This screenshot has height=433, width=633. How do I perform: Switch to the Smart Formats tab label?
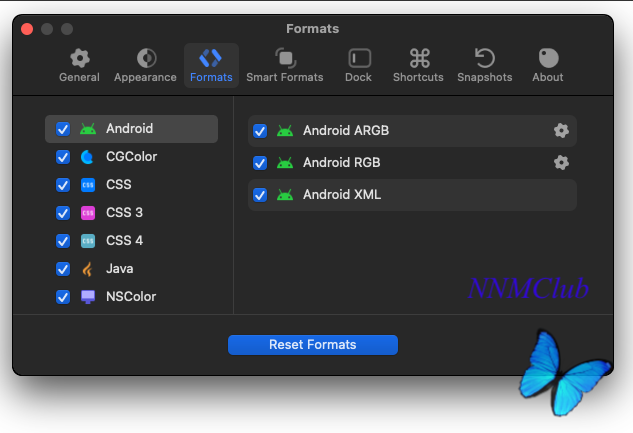[285, 77]
